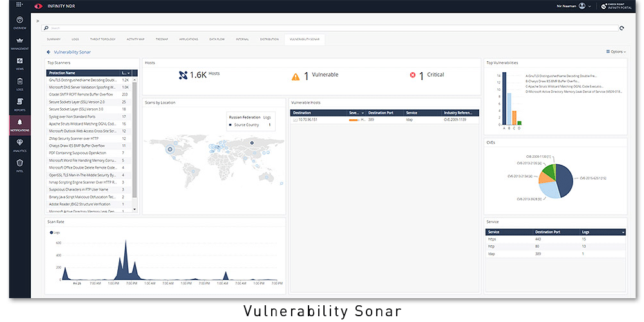
Task: Click into the search input field
Action: point(330,28)
